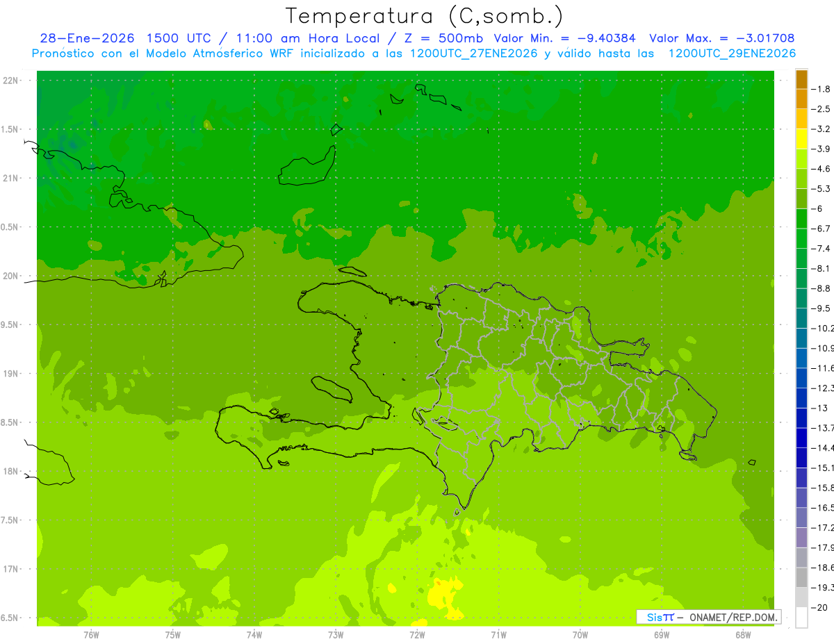Pick the white swatch below -20
Image resolution: width=834 pixels, height=644 pixels.
(x=801, y=618)
